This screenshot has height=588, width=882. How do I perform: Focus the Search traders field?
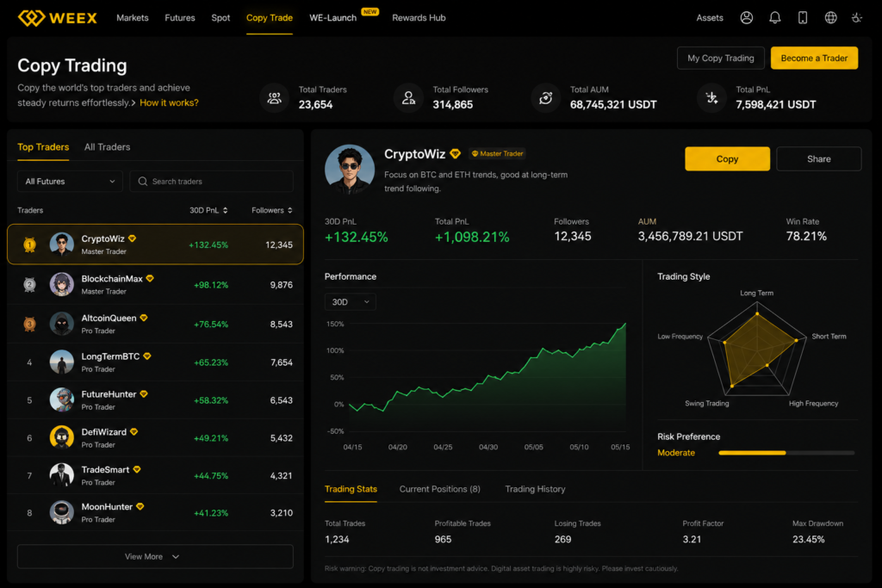tap(212, 182)
